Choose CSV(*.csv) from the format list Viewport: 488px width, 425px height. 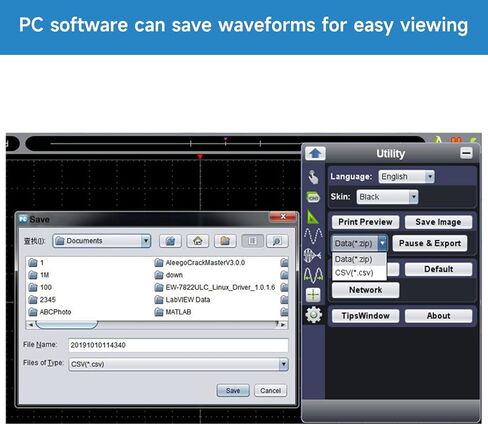(359, 273)
